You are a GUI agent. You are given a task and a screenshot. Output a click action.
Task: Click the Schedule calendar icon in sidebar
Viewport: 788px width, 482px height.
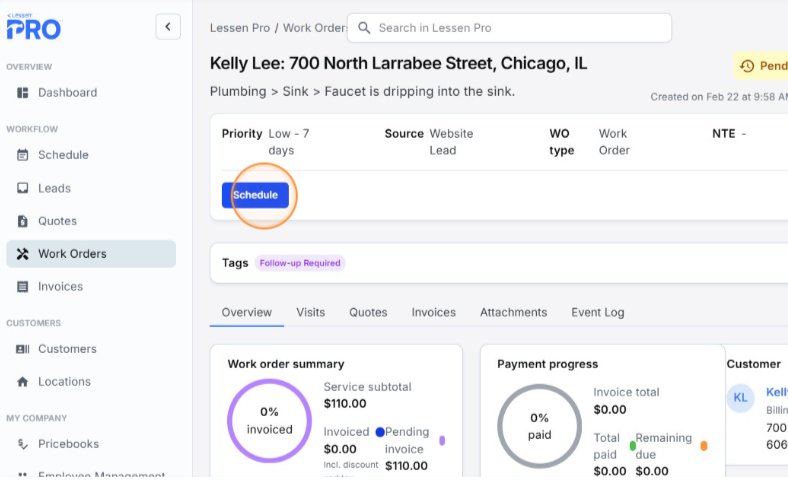(x=23, y=155)
